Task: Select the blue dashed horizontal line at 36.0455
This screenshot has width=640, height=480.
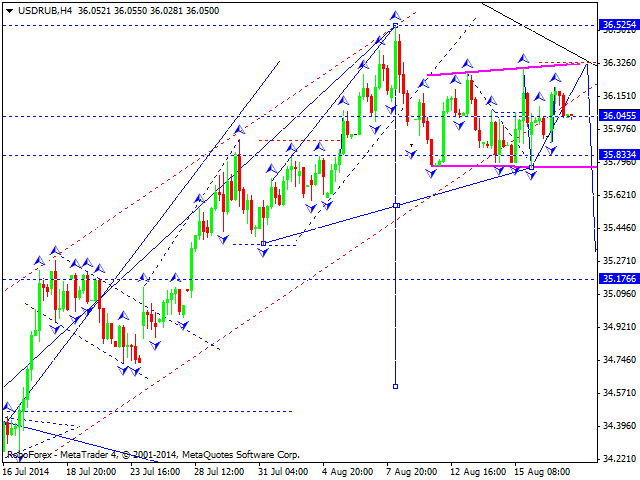Action: (200, 116)
